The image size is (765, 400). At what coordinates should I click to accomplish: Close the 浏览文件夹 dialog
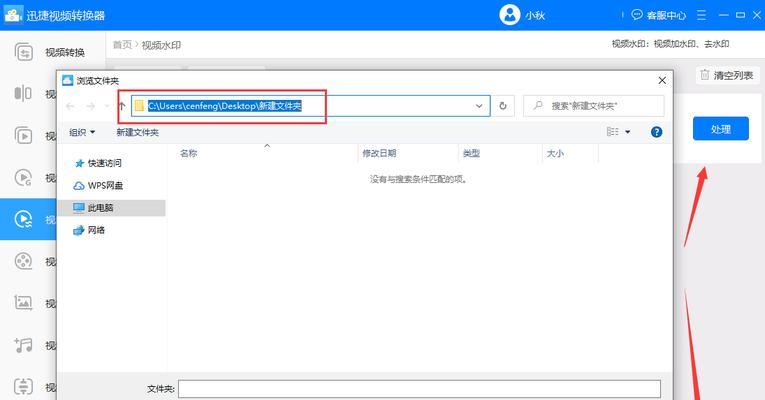click(x=662, y=80)
